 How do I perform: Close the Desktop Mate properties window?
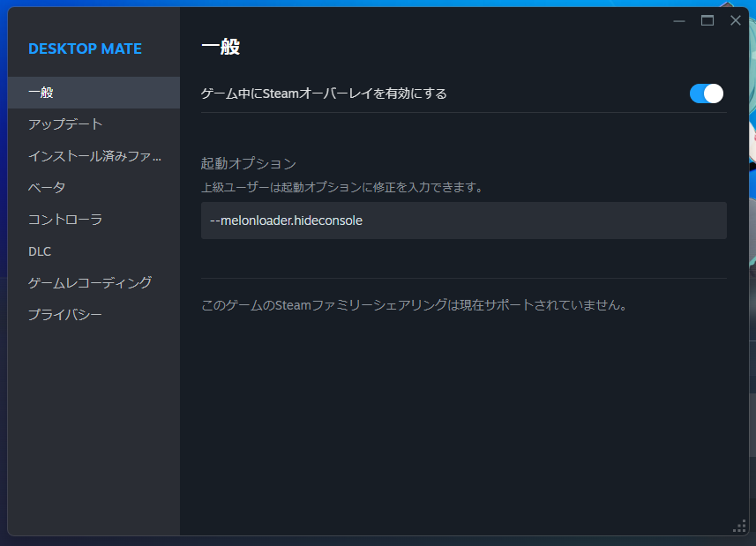point(735,20)
